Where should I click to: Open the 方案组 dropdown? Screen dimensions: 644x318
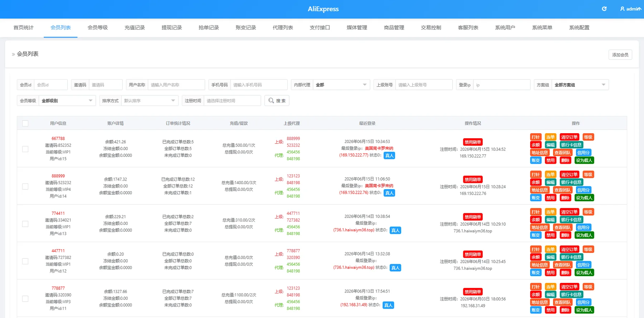point(580,85)
